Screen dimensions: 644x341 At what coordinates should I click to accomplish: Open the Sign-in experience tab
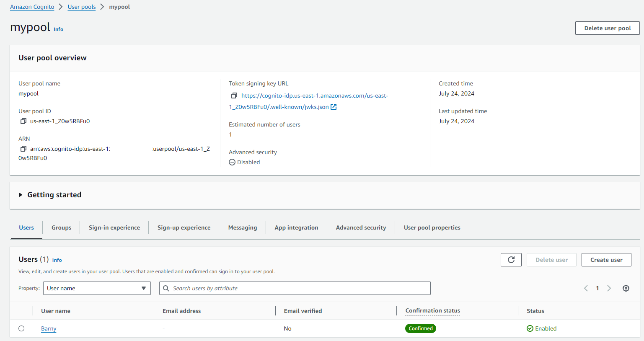pyautogui.click(x=114, y=227)
